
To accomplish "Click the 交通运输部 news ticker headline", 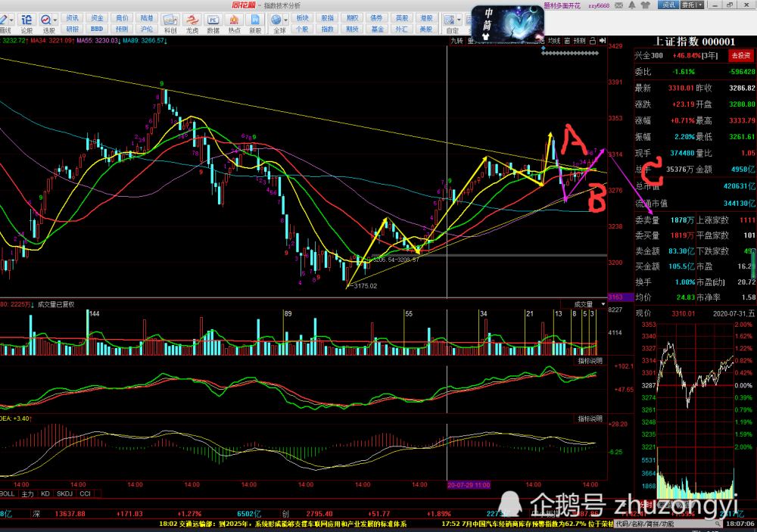I will point(283,524).
